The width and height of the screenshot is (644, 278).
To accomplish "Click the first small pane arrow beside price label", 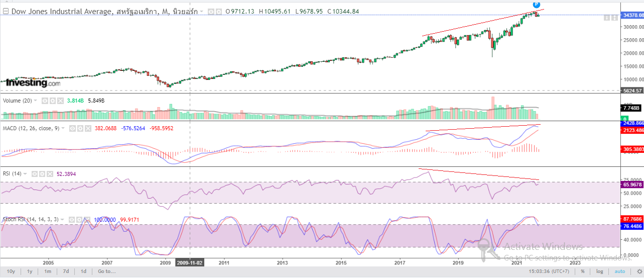I will coord(607,18).
